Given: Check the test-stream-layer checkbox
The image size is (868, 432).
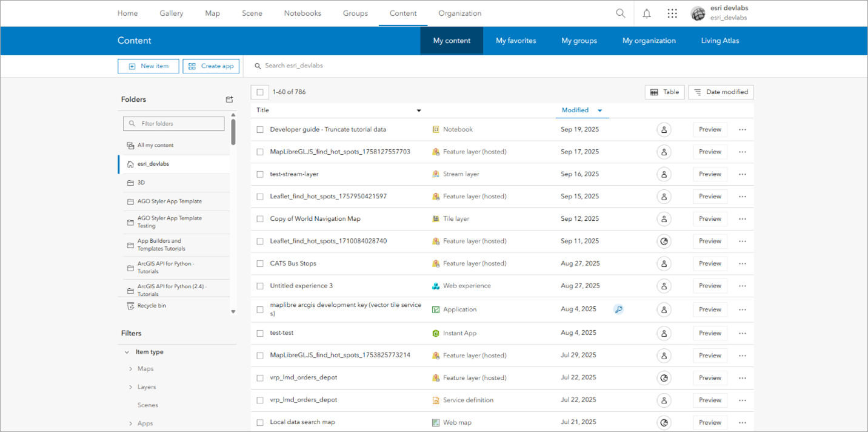Looking at the screenshot, I should [x=260, y=174].
